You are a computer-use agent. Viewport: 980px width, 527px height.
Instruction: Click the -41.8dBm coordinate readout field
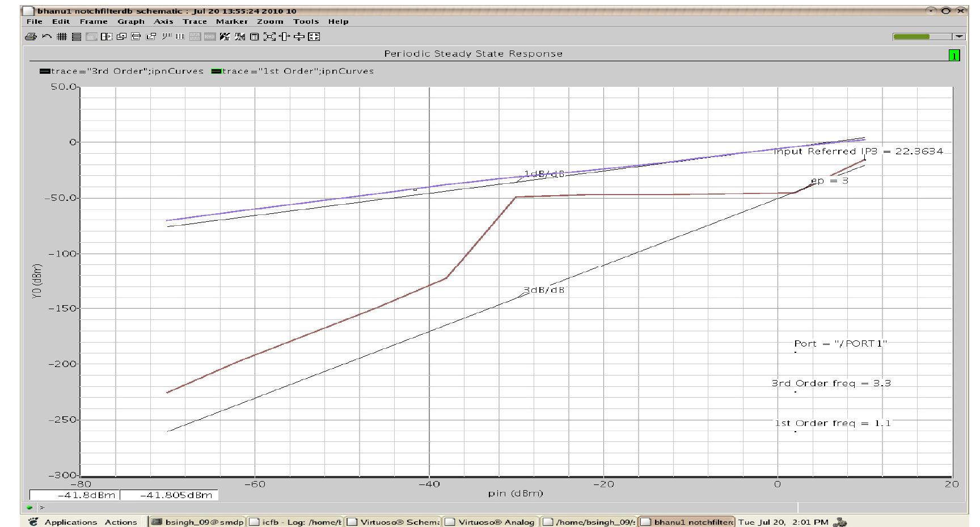[x=74, y=495]
